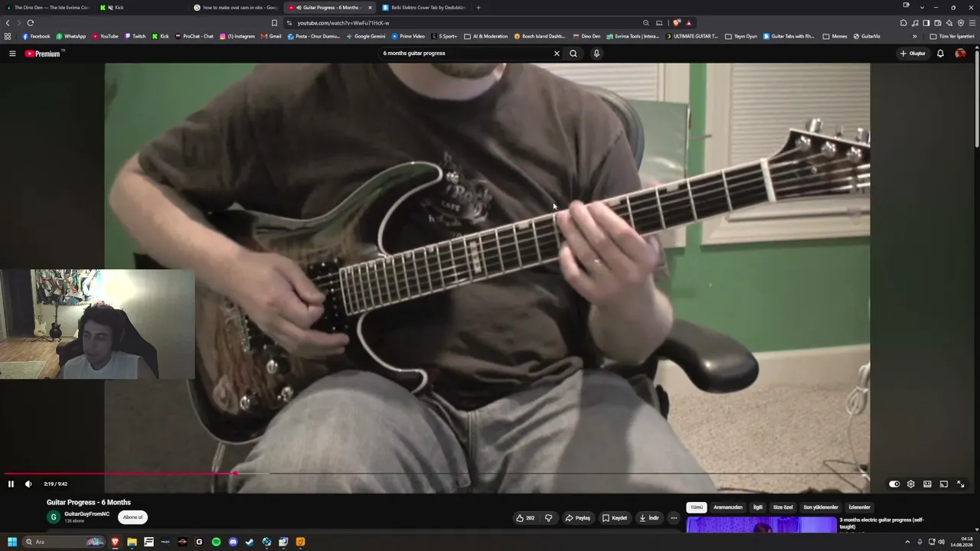Subscribe using the Abone ol button
Screen dimensions: 980x551
tap(133, 517)
